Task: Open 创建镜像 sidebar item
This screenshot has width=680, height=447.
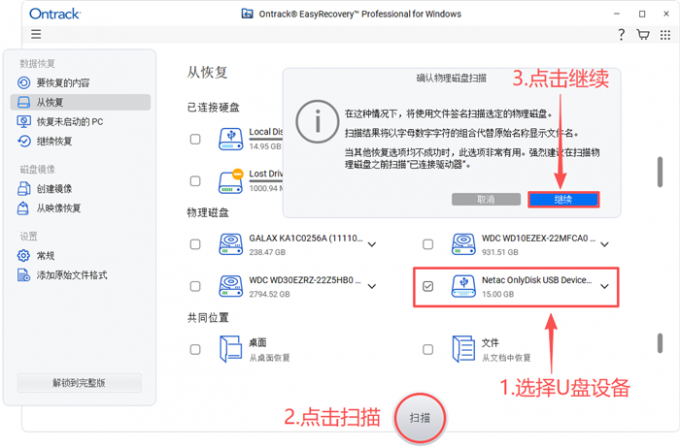Action: [x=81, y=189]
